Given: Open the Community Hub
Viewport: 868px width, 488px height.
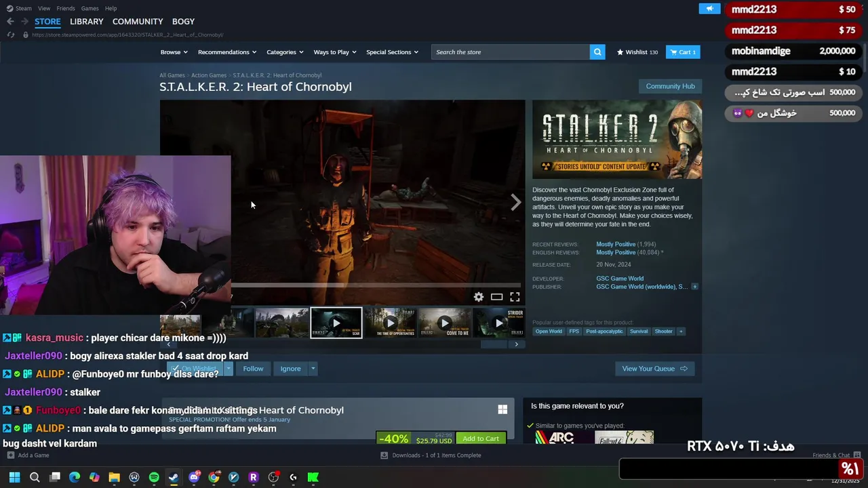Looking at the screenshot, I should (670, 86).
